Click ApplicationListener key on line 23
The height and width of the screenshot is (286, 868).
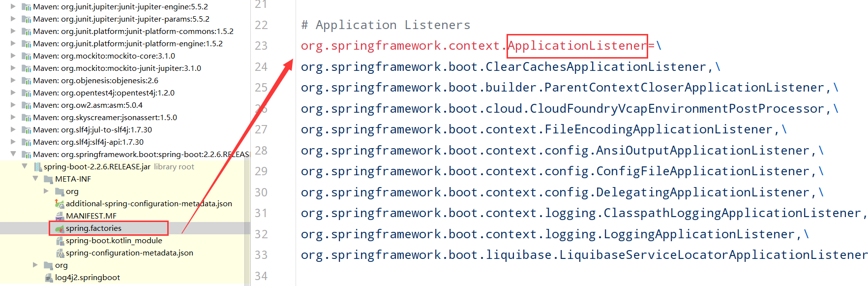point(577,46)
